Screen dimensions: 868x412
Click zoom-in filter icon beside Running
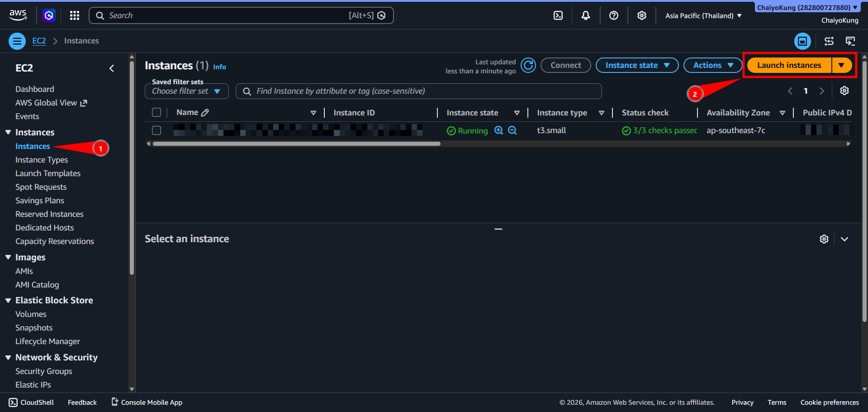tap(499, 130)
